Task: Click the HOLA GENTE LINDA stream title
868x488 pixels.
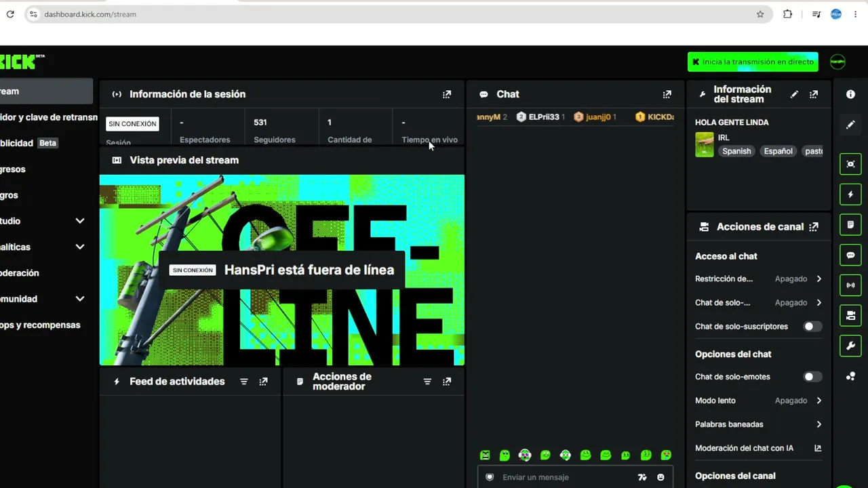Action: (732, 123)
